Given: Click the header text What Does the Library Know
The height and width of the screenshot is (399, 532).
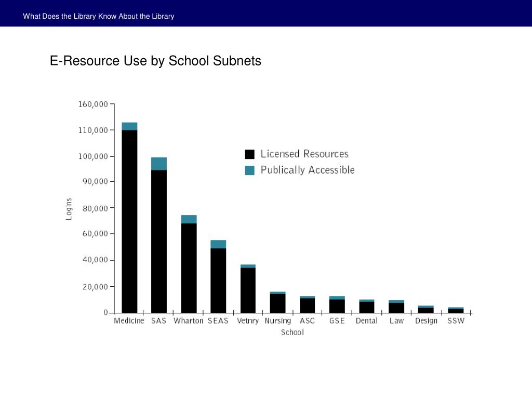Looking at the screenshot, I should coord(70,16).
